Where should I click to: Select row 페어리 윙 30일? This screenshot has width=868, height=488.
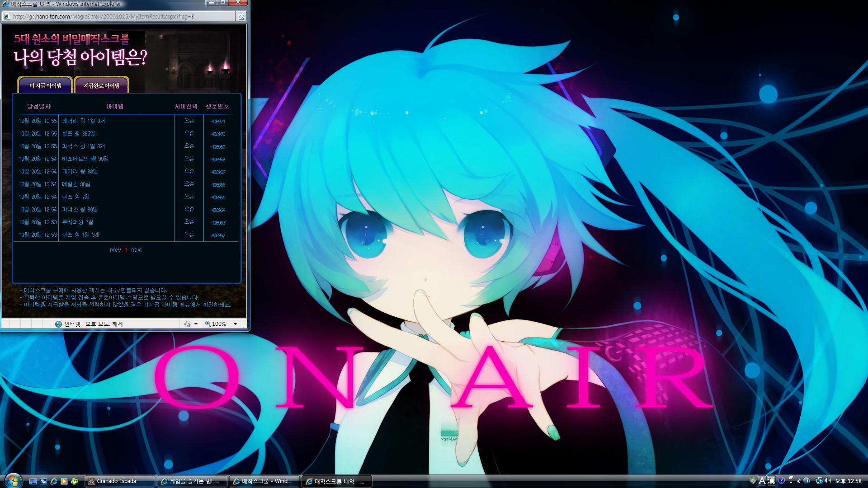point(126,172)
